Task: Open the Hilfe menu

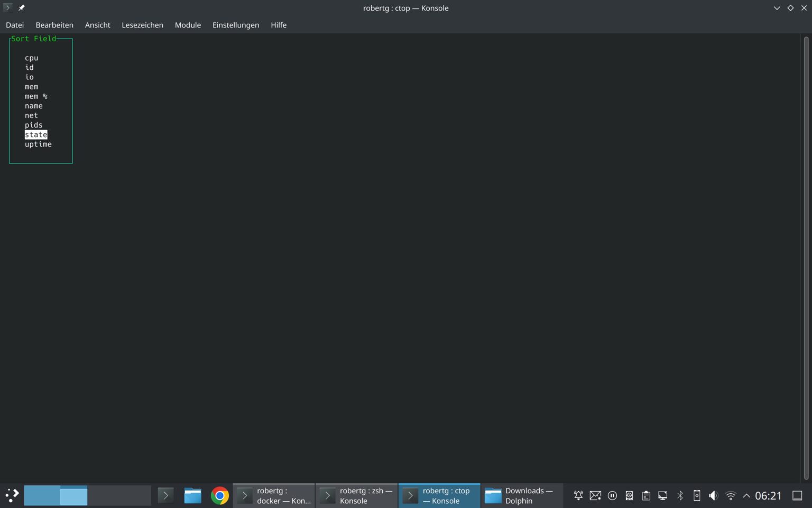Action: 279,25
